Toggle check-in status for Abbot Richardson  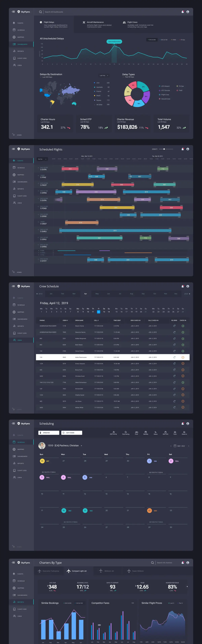click(x=183, y=382)
